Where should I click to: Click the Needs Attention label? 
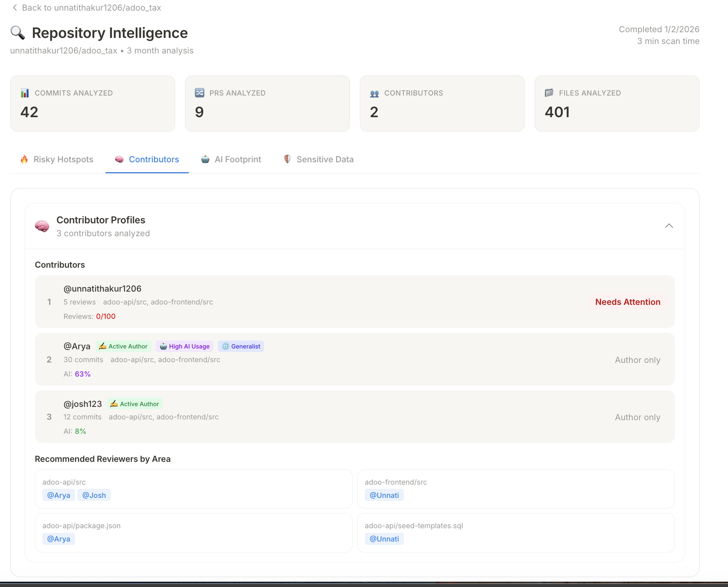[x=628, y=302]
